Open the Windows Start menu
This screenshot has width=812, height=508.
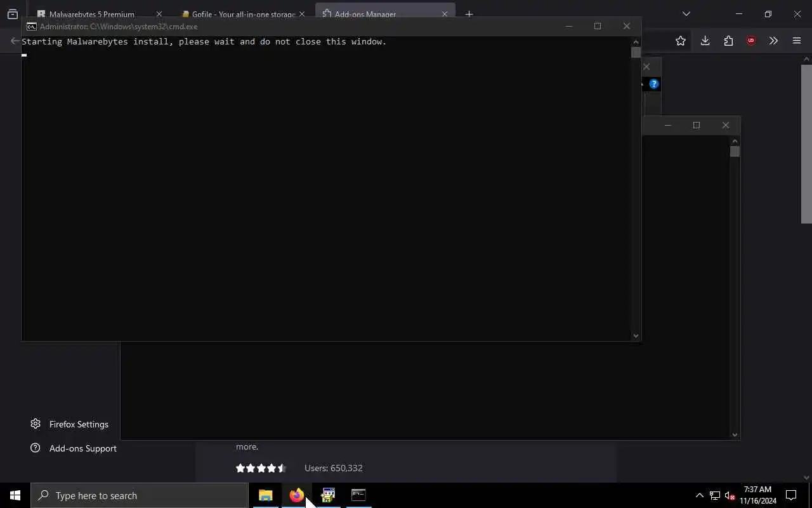(x=15, y=495)
